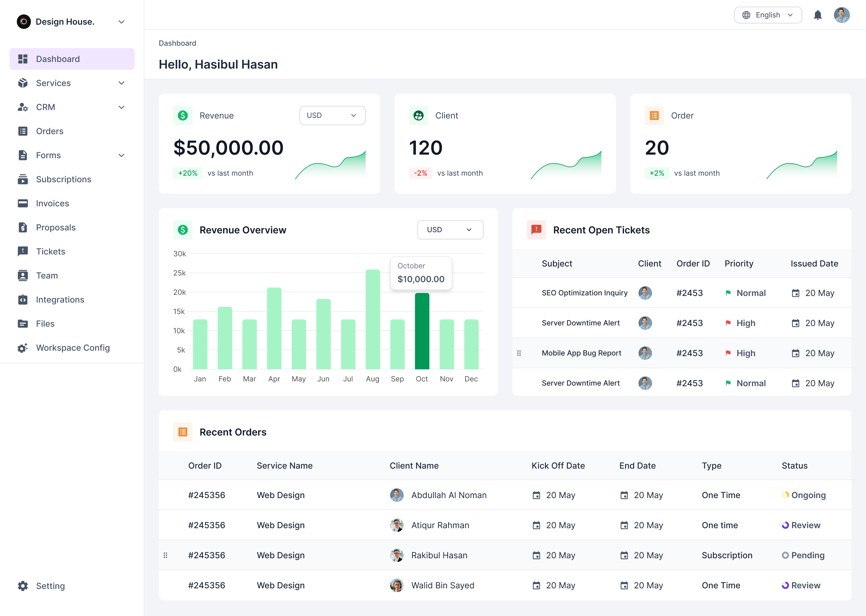Click Review status for Walid Bin Sayed order
Image resolution: width=866 pixels, height=616 pixels.
click(x=801, y=585)
